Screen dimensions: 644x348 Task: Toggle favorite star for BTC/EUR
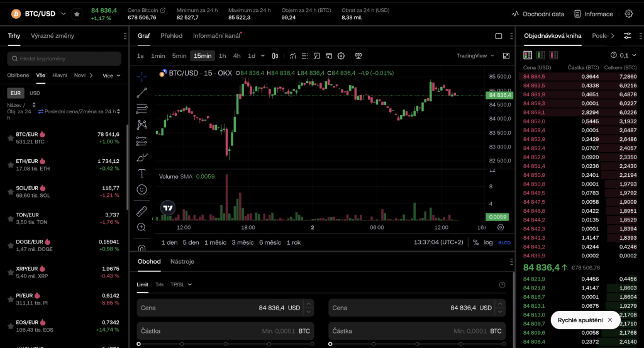(x=11, y=138)
